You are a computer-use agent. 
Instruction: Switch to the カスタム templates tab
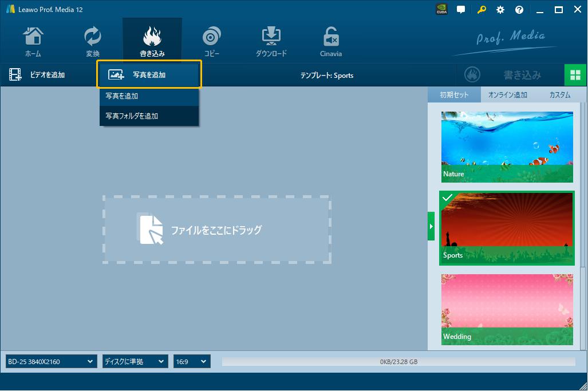pyautogui.click(x=559, y=95)
